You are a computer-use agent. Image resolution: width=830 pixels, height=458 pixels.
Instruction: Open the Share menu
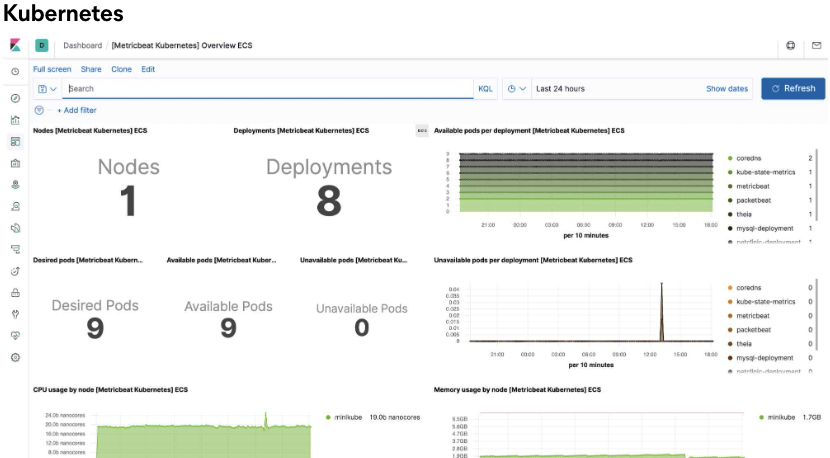click(91, 69)
